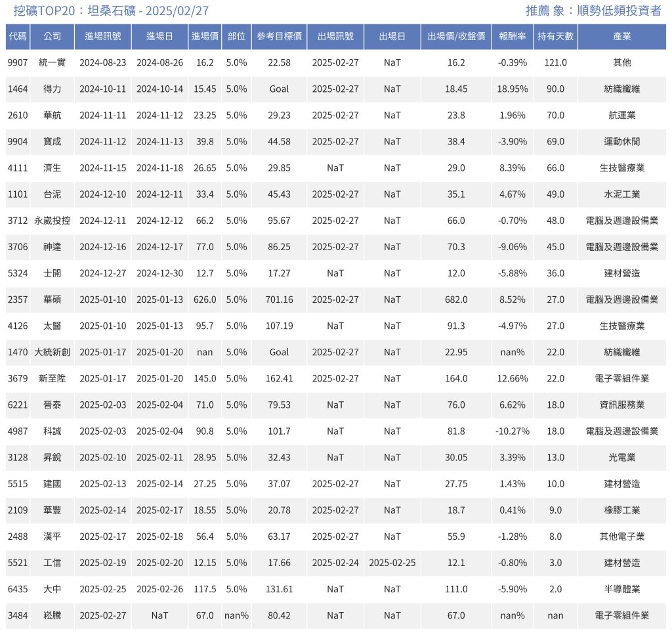This screenshot has height=635, width=672.
Task: Select company name 晉泰
Action: 52,405
